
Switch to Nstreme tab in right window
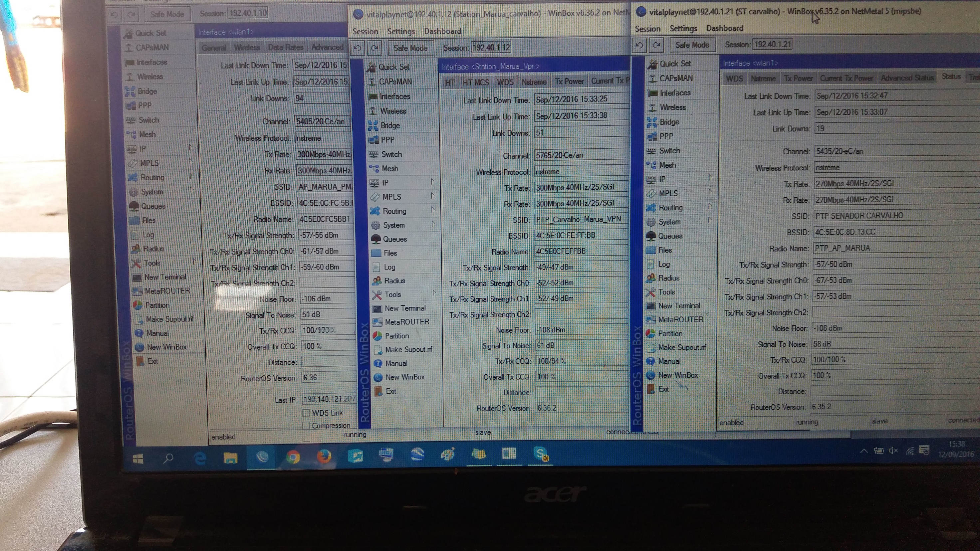click(x=763, y=79)
